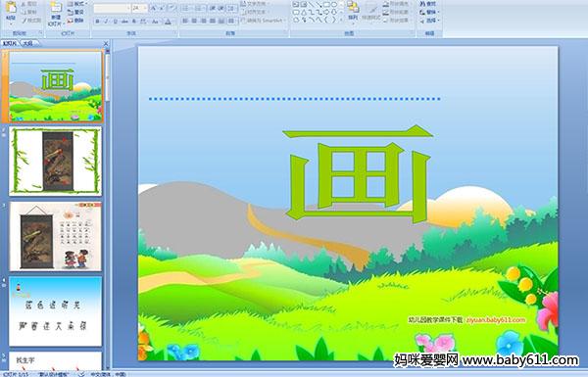Viewport: 588px width, 377px height.
Task: Click the Layout button in Slides group
Action: (x=76, y=4)
